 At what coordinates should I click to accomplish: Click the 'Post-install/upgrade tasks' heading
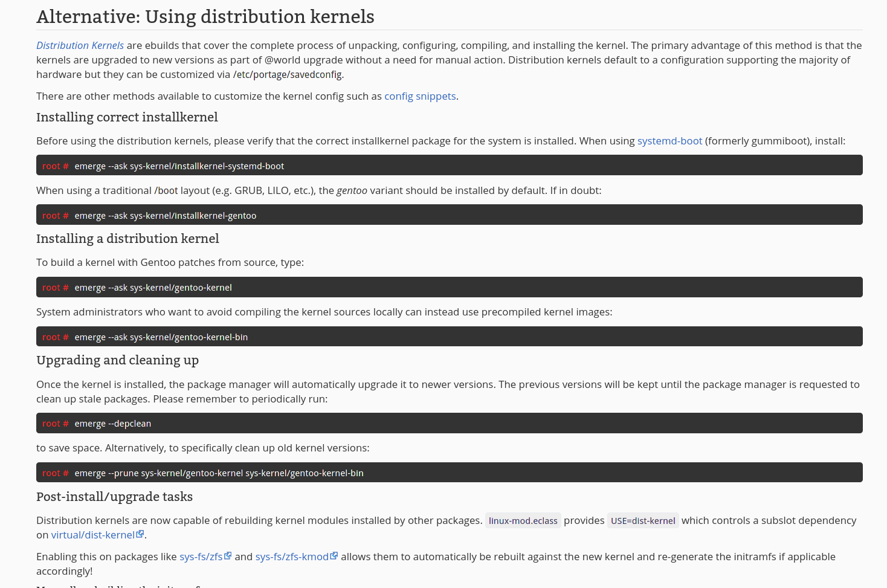pyautogui.click(x=114, y=497)
